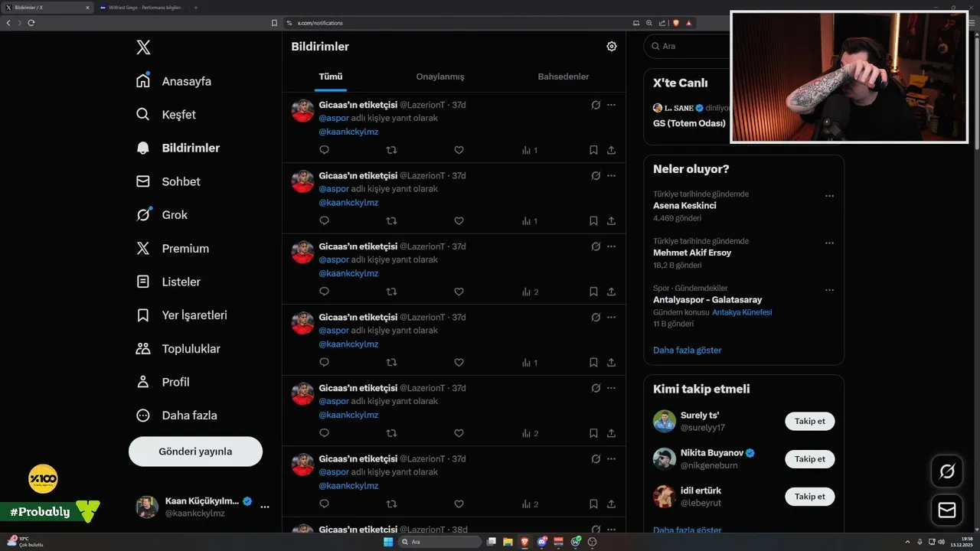
Task: Open more options for Mehmet Akif Ersoy trend
Action: point(829,243)
